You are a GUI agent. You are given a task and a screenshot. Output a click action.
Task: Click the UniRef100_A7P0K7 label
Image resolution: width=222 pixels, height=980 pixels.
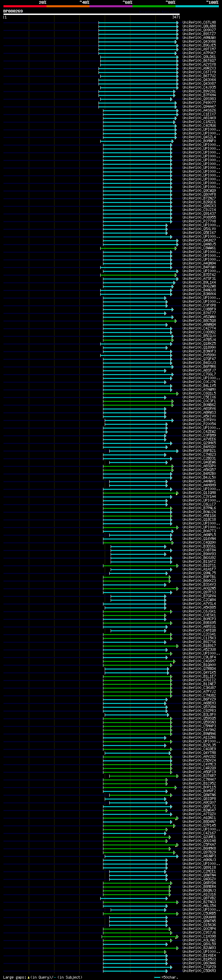pos(199,53)
